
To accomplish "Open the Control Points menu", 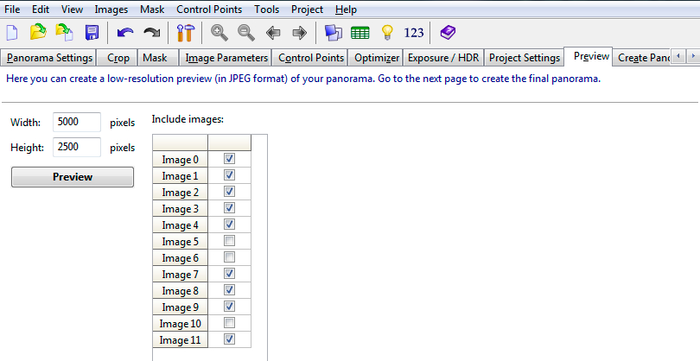I will [x=209, y=9].
